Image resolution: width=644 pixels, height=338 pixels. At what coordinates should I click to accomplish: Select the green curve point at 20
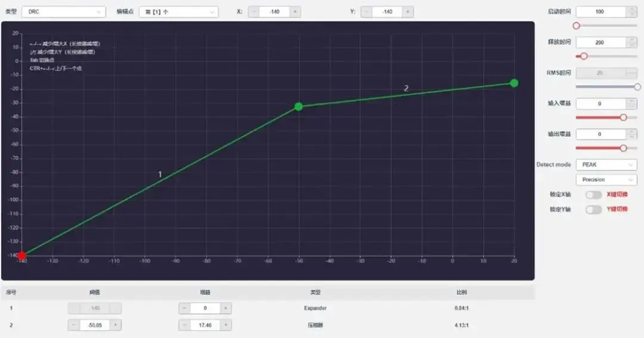click(514, 83)
